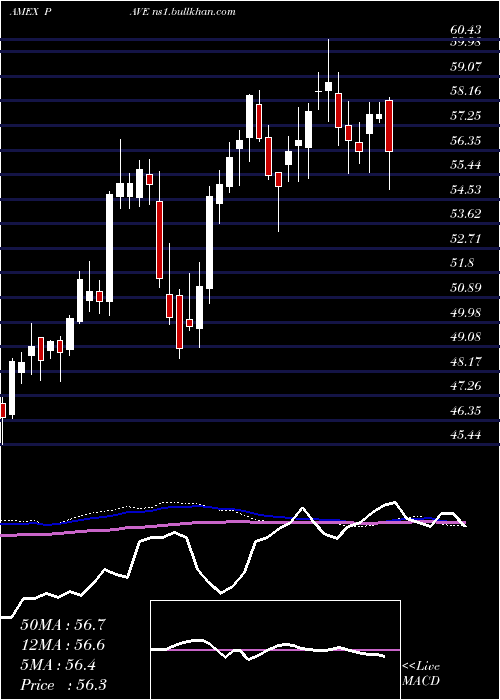The image size is (500, 700).
Task: Click the 52.71 gridline label
Action: (466, 239)
